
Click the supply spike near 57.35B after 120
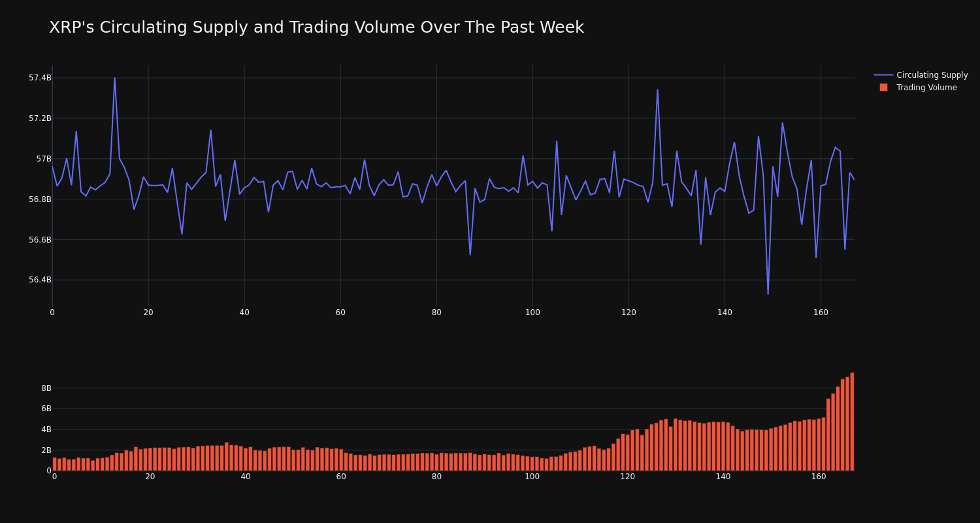click(657, 90)
